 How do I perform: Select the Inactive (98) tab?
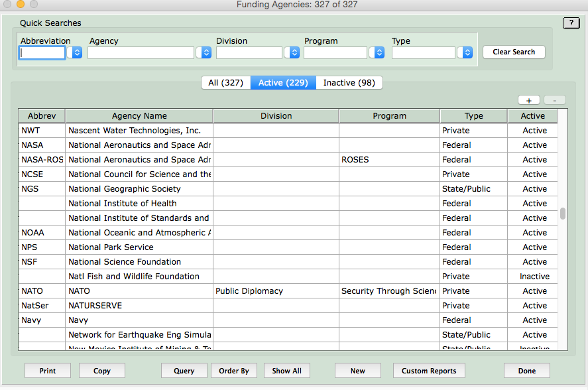point(349,83)
